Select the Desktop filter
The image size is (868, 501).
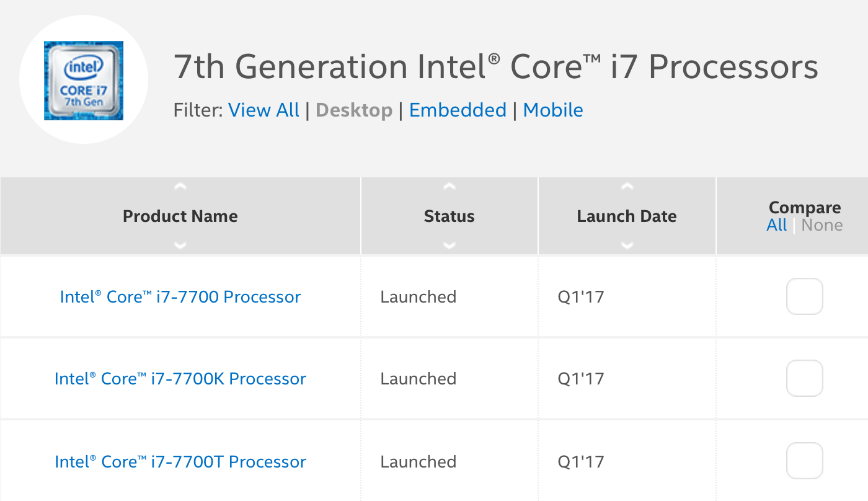[x=354, y=110]
